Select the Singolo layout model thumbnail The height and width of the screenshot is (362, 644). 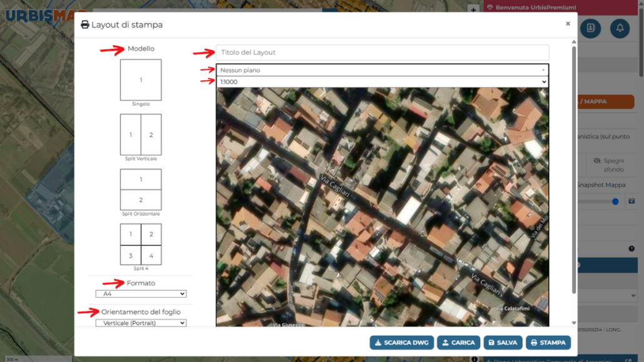(141, 79)
